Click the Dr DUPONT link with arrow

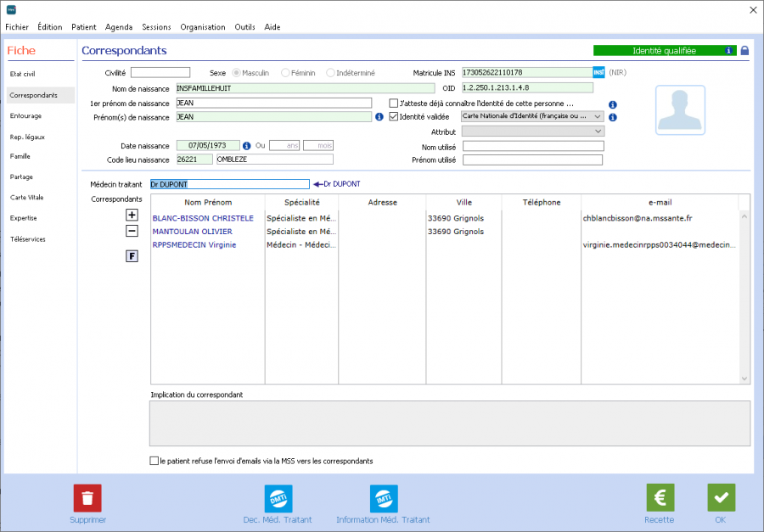[337, 184]
